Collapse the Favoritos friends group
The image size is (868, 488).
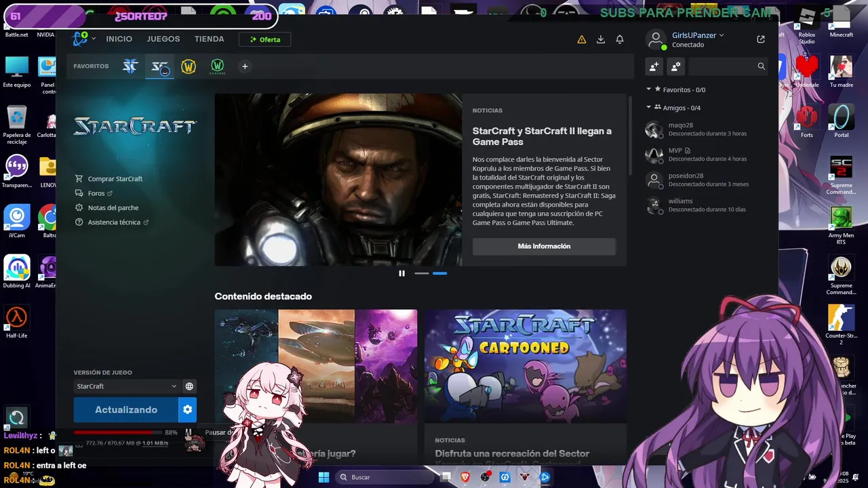[649, 89]
